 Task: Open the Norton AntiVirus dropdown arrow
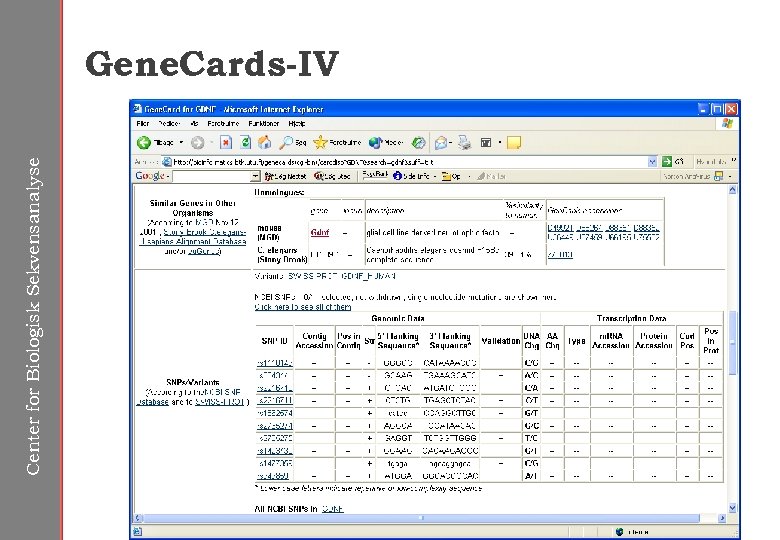click(x=730, y=177)
